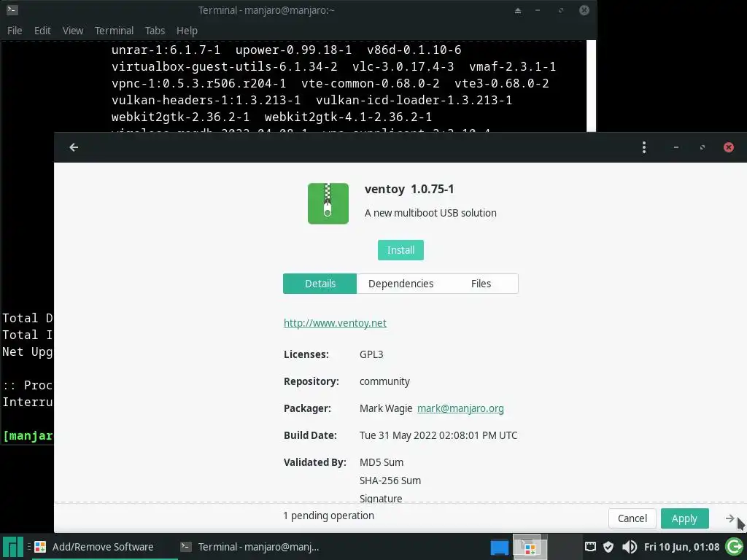Click the 'community' repository value
Screen dimensions: 747x560
(x=384, y=381)
